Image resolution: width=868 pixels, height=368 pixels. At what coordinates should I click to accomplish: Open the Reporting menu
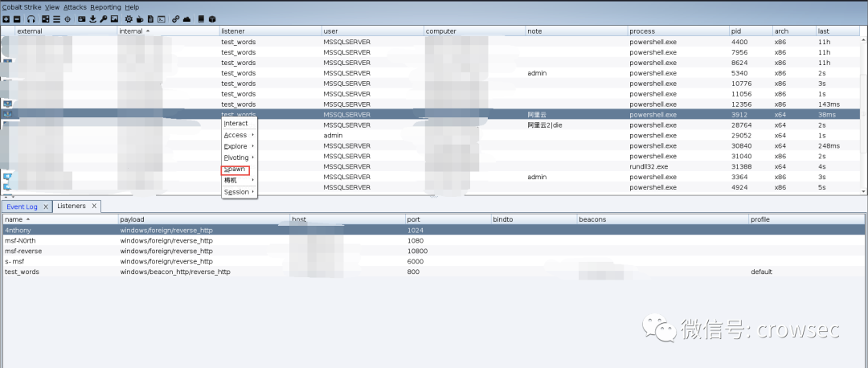tap(106, 7)
